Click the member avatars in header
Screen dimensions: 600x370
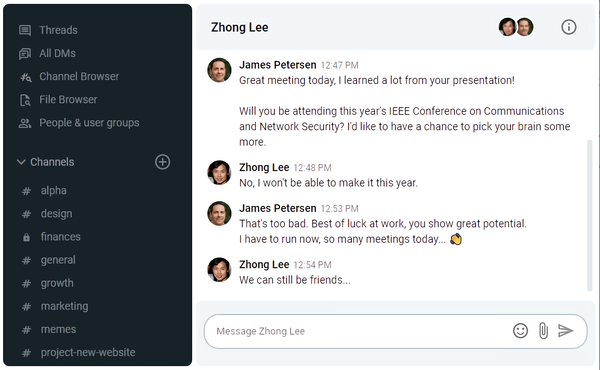click(x=516, y=27)
